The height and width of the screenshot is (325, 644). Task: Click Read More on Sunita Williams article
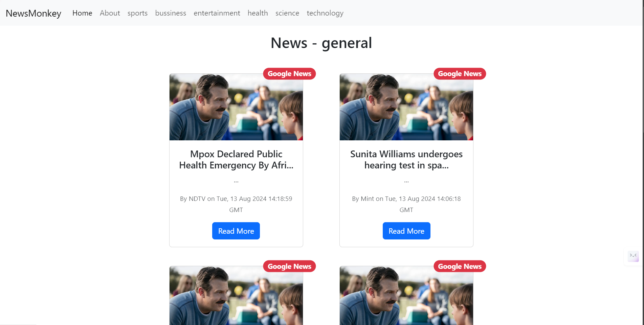click(x=406, y=231)
